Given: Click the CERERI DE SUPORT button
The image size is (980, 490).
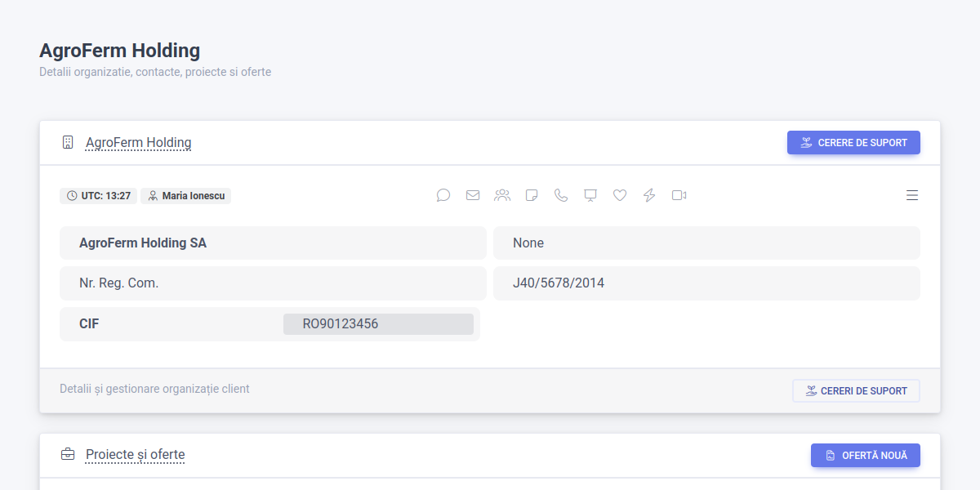Looking at the screenshot, I should [x=856, y=390].
